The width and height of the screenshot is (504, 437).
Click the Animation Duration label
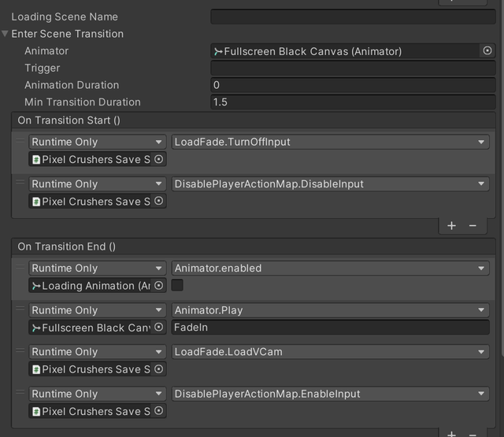[72, 85]
